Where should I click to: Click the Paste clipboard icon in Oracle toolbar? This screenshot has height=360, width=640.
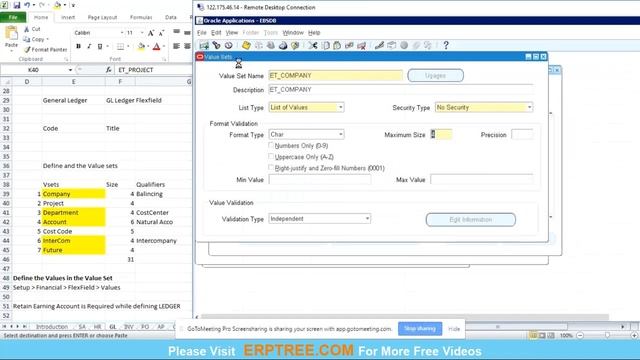coord(337,45)
